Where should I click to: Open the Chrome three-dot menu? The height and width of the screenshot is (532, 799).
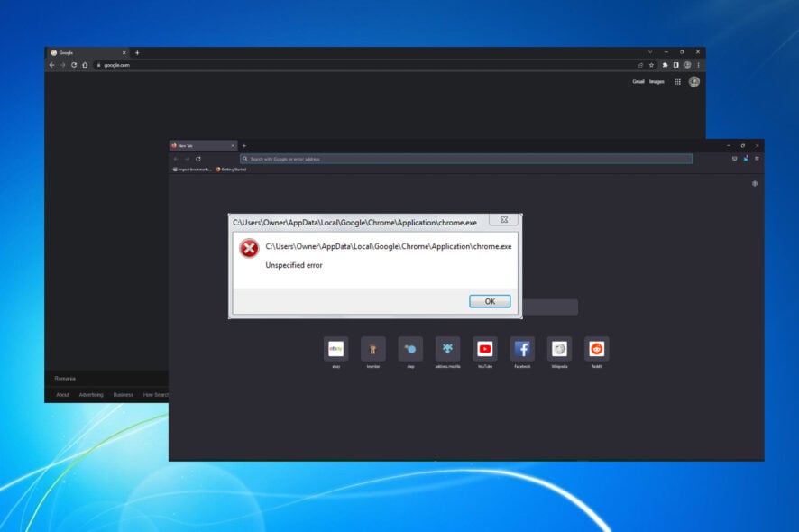coord(698,65)
